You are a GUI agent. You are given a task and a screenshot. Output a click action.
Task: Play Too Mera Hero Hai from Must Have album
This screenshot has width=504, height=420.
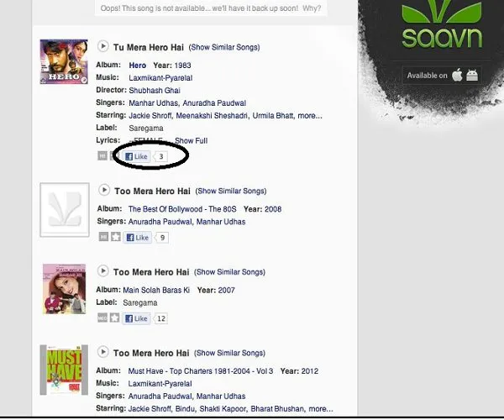point(102,352)
